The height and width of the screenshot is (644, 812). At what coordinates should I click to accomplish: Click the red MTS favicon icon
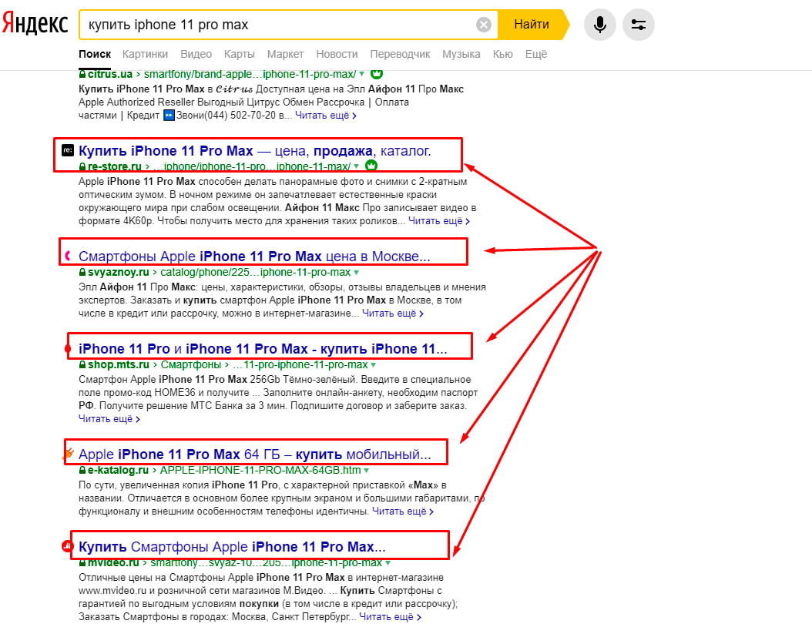click(68, 348)
